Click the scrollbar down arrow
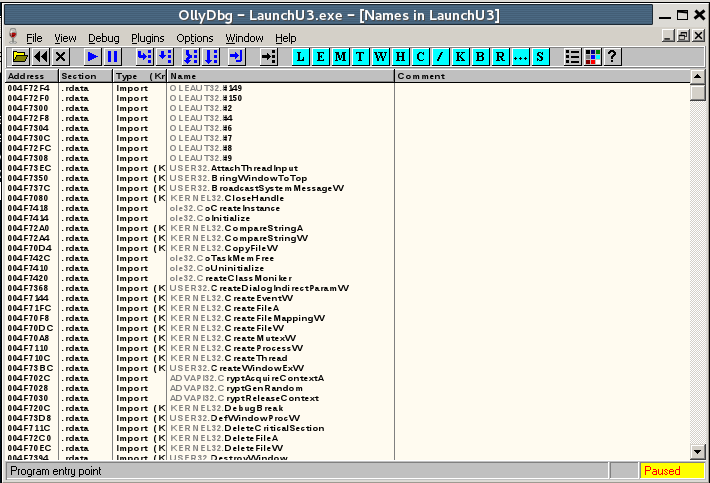This screenshot has height=483, width=710. point(697,451)
